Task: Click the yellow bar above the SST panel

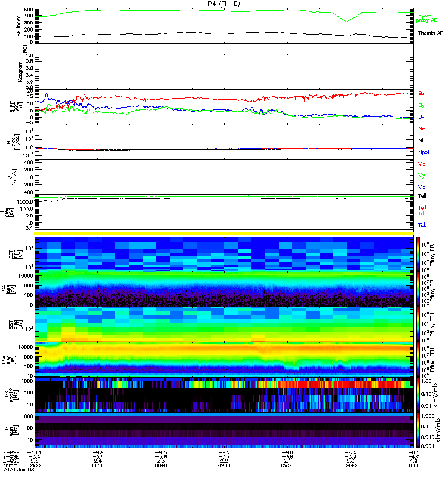Action: [x=224, y=234]
